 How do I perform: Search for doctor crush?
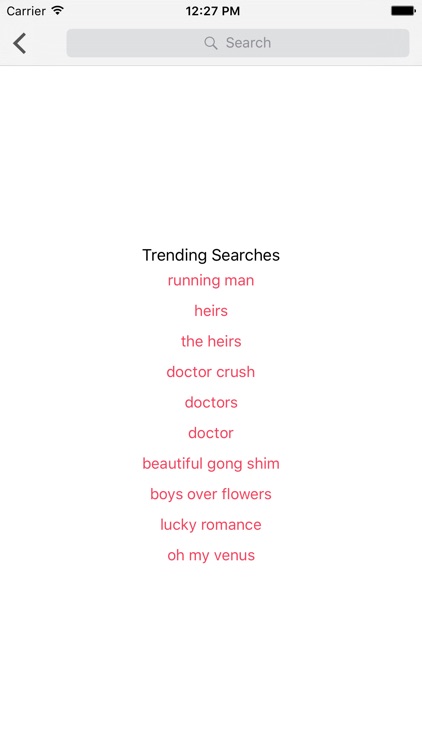(x=211, y=372)
